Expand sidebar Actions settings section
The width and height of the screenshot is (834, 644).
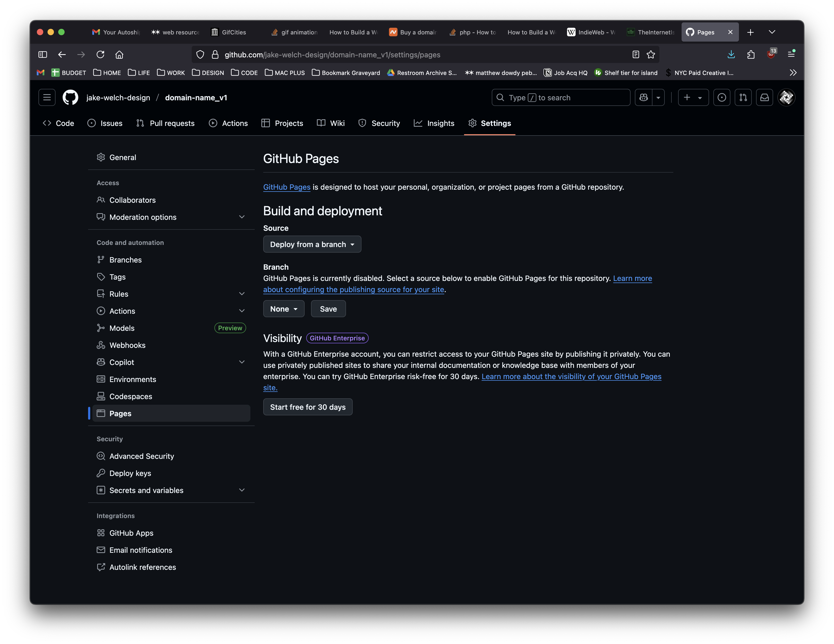tap(171, 311)
